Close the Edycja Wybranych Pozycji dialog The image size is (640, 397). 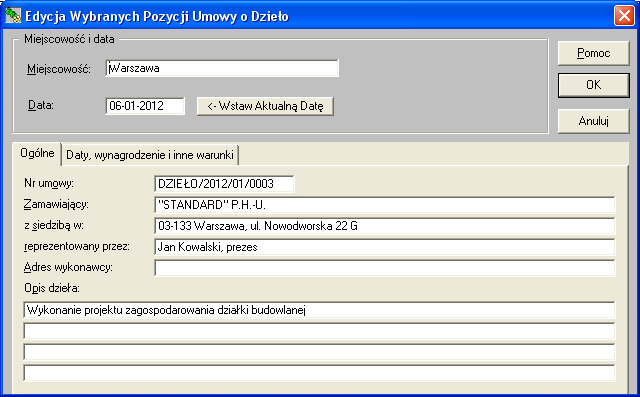pos(624,16)
